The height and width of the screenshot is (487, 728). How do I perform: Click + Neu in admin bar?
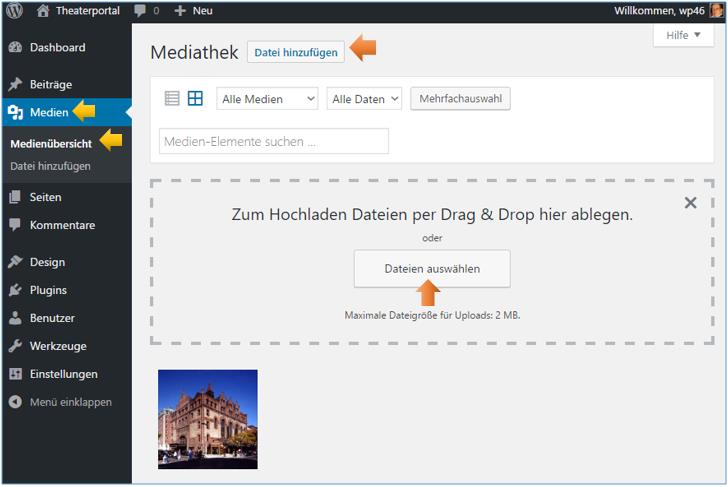coord(193,11)
